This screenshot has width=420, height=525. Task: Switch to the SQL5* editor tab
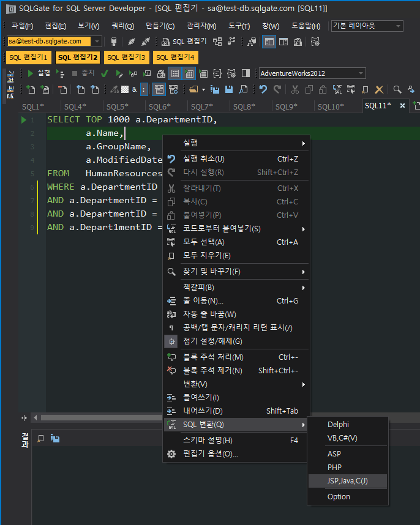coord(117,107)
